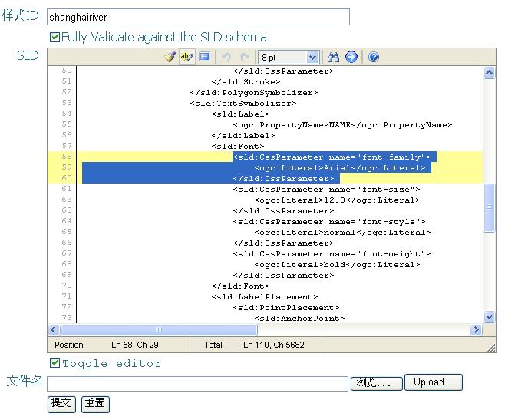Click the Literal normal line

[342, 233]
